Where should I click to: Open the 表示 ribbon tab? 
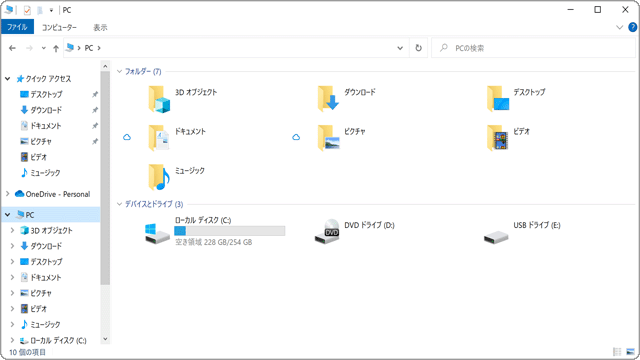(100, 27)
